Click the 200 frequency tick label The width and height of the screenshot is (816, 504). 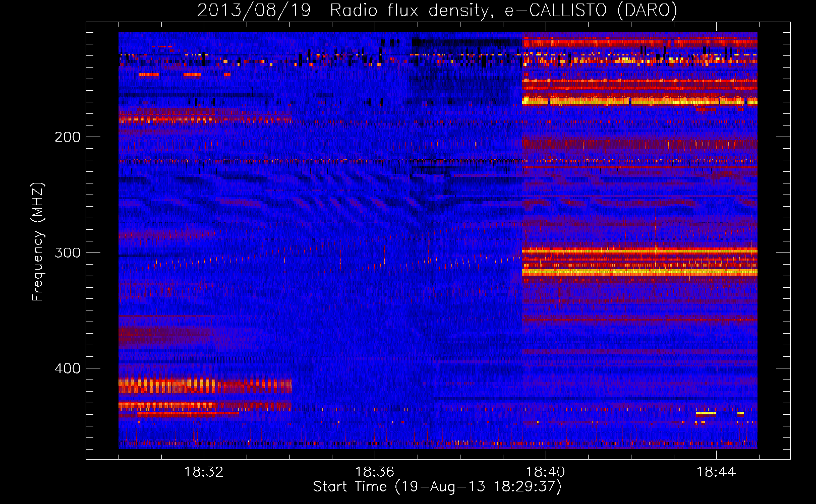tap(68, 137)
